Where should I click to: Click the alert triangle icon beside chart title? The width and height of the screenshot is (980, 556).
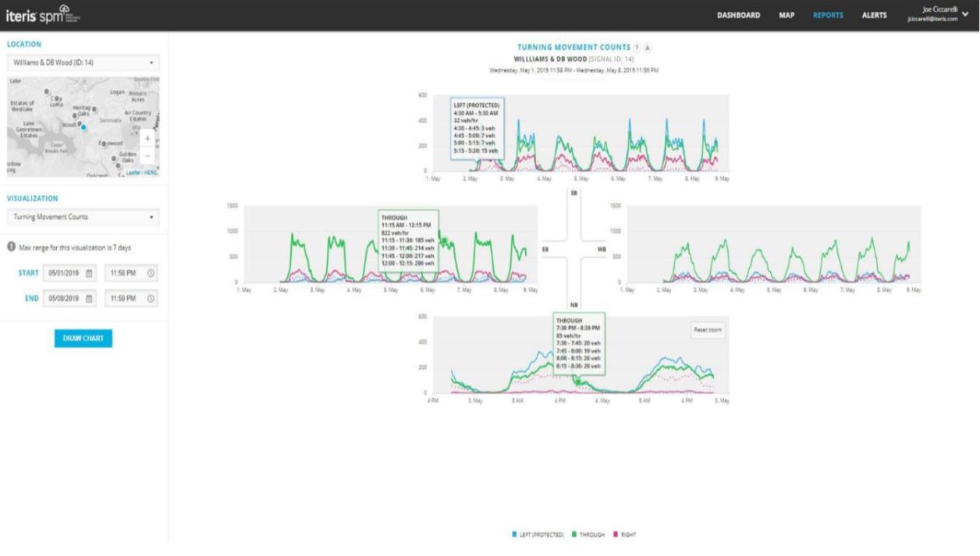coord(648,48)
